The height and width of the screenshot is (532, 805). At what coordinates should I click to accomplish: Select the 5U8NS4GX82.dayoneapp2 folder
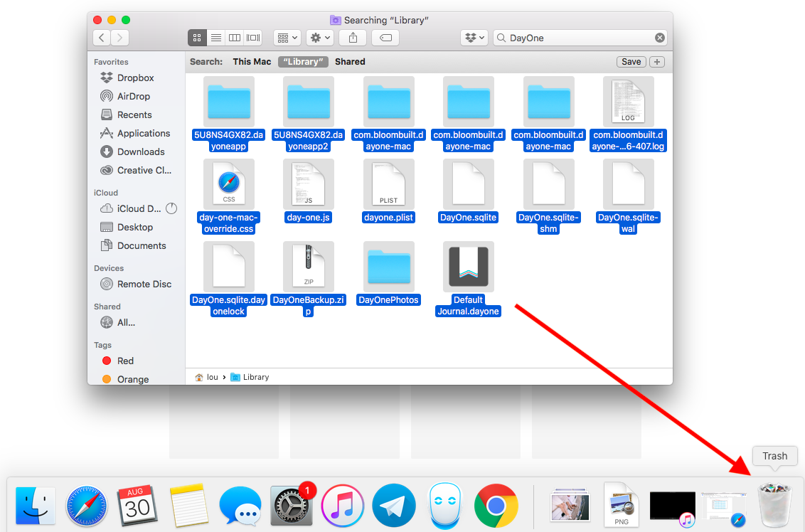coord(308,114)
